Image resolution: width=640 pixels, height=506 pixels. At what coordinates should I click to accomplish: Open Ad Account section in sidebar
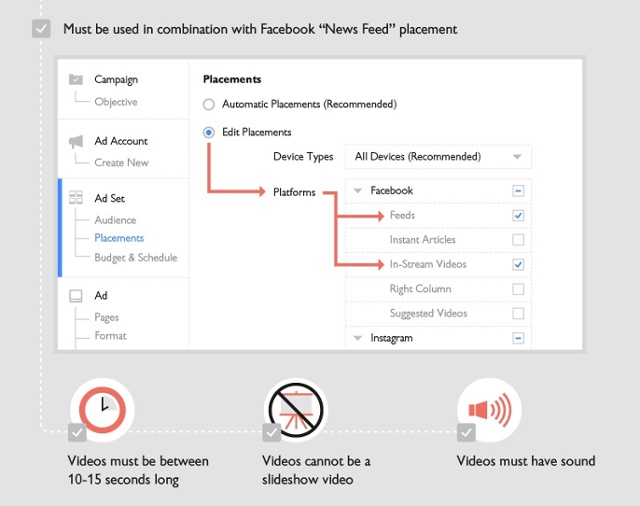(x=121, y=141)
